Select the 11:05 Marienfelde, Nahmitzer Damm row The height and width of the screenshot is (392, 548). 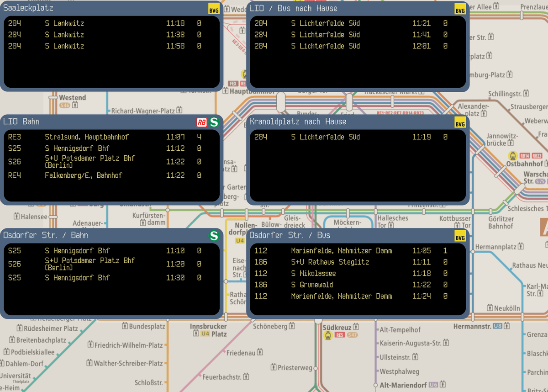point(358,251)
